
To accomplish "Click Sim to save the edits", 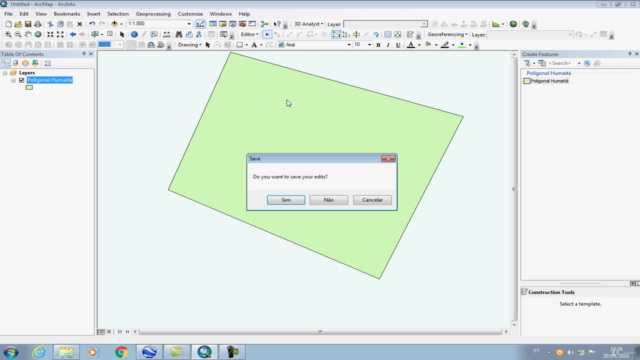I will pyautogui.click(x=286, y=200).
